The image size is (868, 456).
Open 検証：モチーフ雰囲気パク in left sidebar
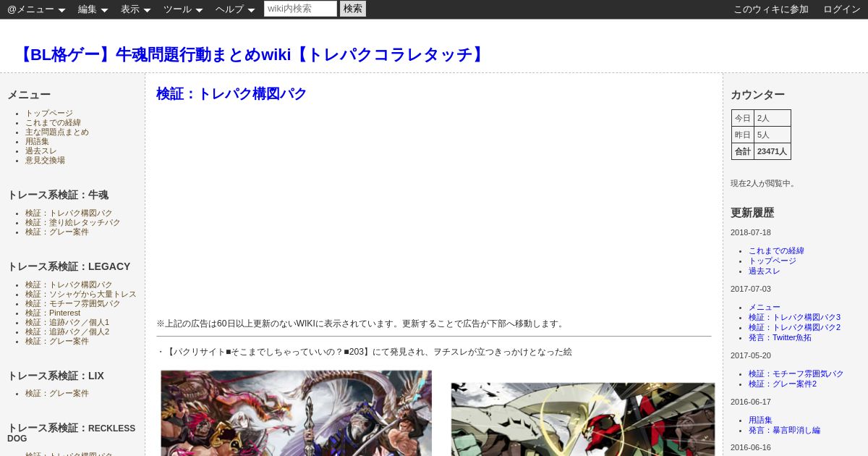pyautogui.click(x=73, y=304)
